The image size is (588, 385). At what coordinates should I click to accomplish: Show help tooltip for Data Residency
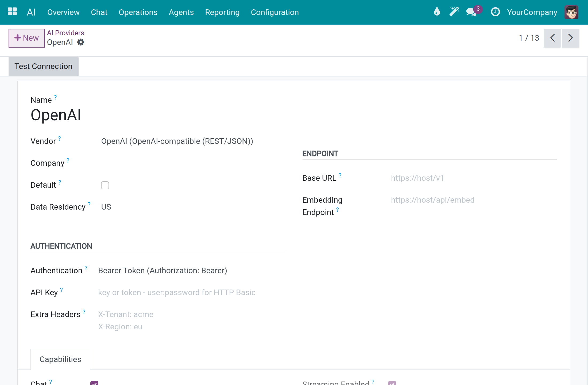89,204
